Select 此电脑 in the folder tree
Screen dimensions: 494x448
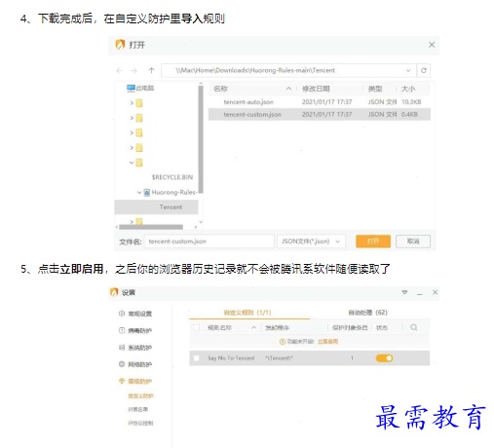point(145,88)
